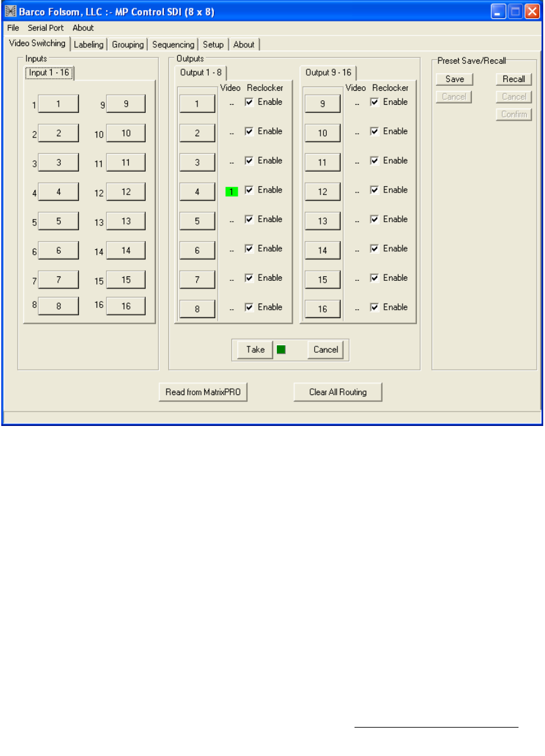Toggle Reclocker Enable for output 12
545x756 pixels.
click(375, 190)
